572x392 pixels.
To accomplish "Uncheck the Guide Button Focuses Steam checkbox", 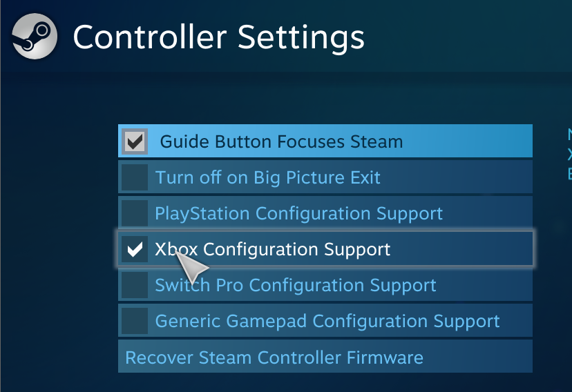I will (135, 141).
